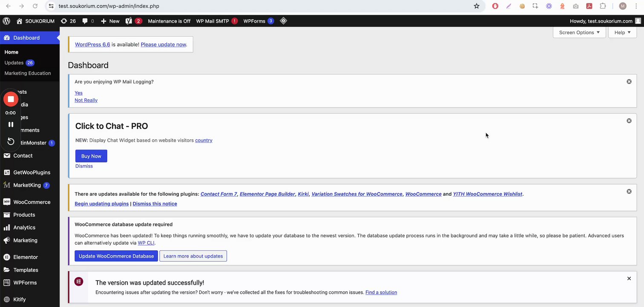Viewport: 644px width, 307px height.
Task: Stop the screen recording with red button
Action: [x=11, y=99]
